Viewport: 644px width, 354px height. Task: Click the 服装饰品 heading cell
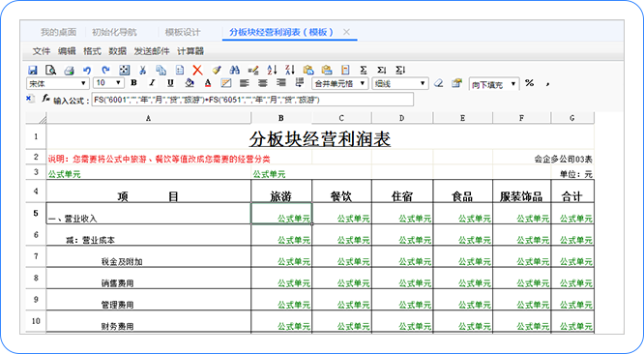(521, 191)
